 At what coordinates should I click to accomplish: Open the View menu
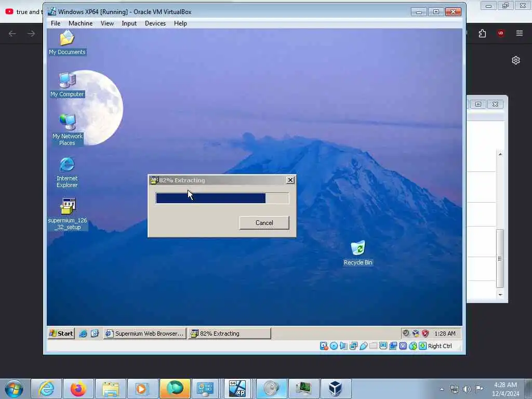point(107,23)
